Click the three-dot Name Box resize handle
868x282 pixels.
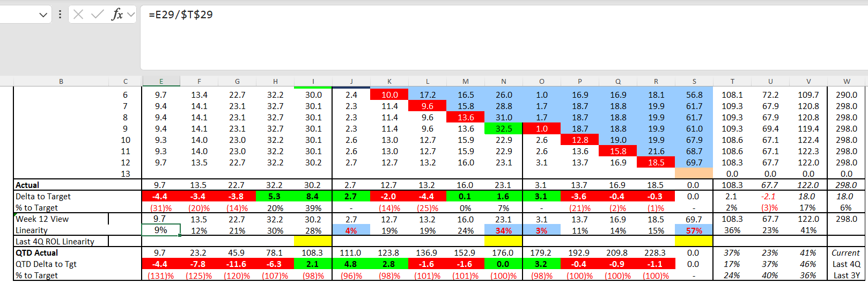[60, 15]
